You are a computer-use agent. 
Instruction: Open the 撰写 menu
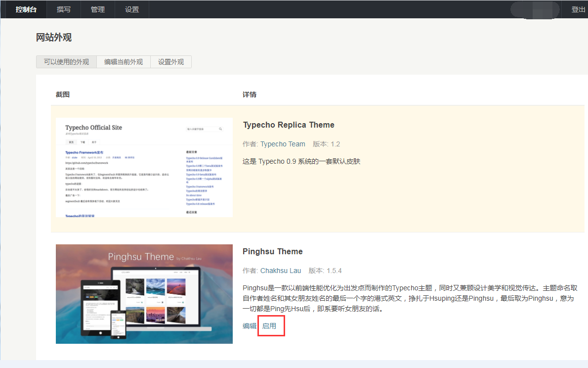tap(64, 9)
